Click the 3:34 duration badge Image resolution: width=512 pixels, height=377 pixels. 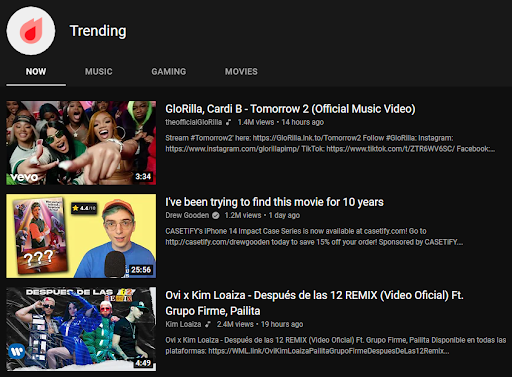[x=143, y=177]
